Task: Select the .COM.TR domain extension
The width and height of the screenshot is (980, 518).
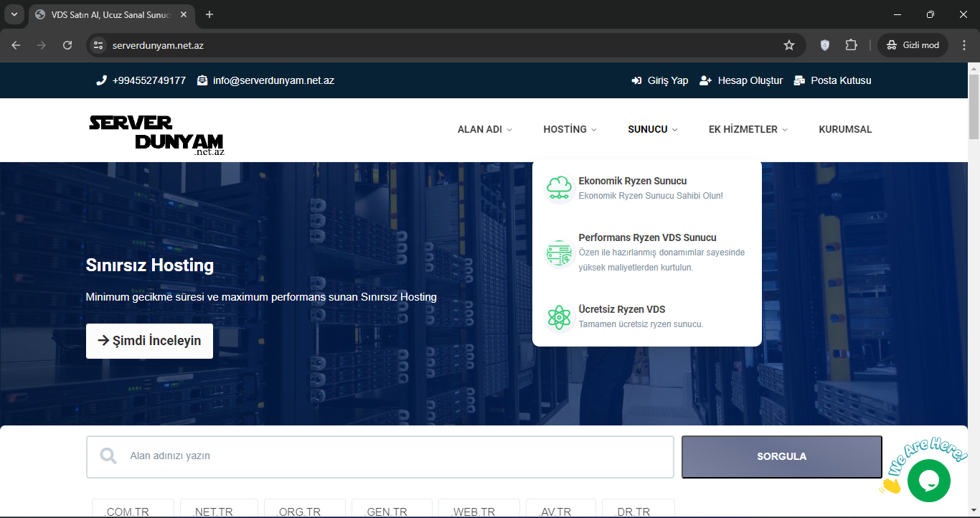Action: pyautogui.click(x=133, y=509)
